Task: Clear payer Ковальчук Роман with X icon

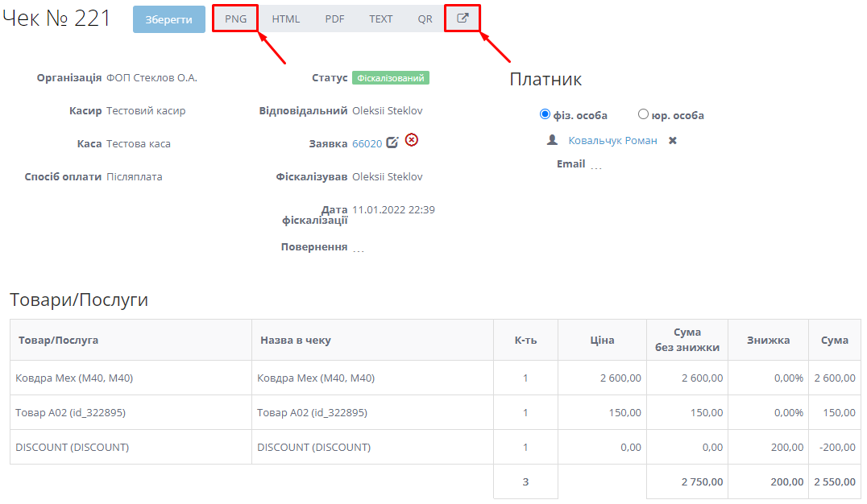Action: tap(673, 141)
